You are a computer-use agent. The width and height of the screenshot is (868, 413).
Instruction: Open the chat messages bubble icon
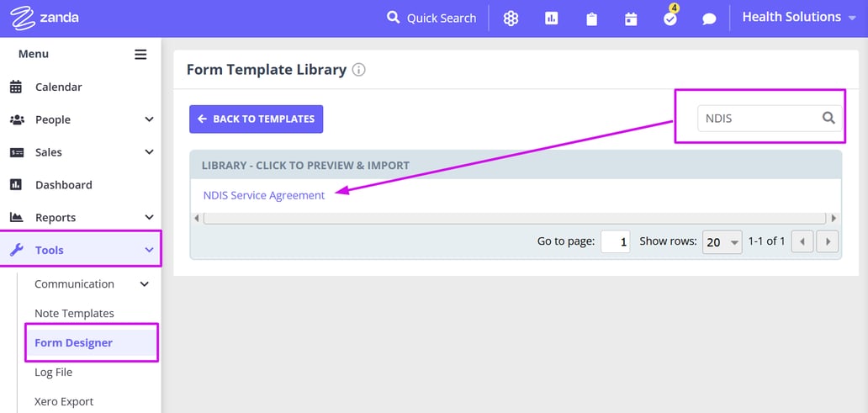pos(709,19)
